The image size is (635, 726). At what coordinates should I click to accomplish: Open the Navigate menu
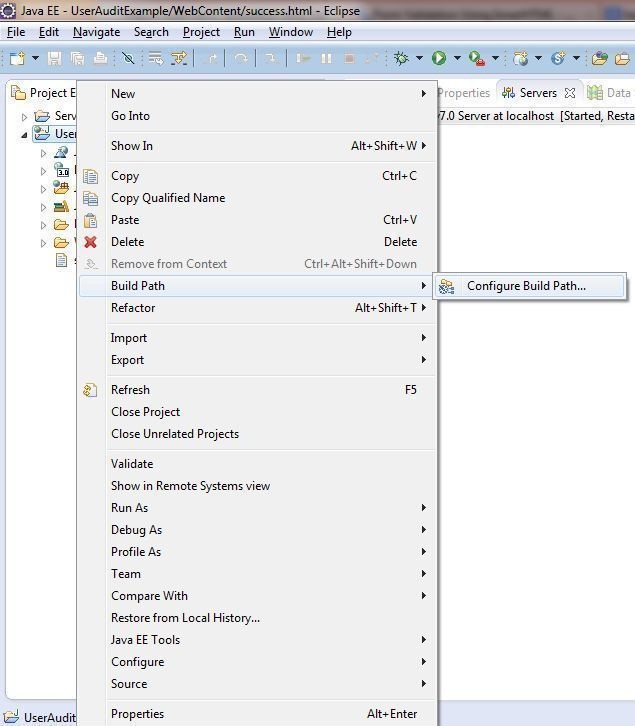point(96,32)
